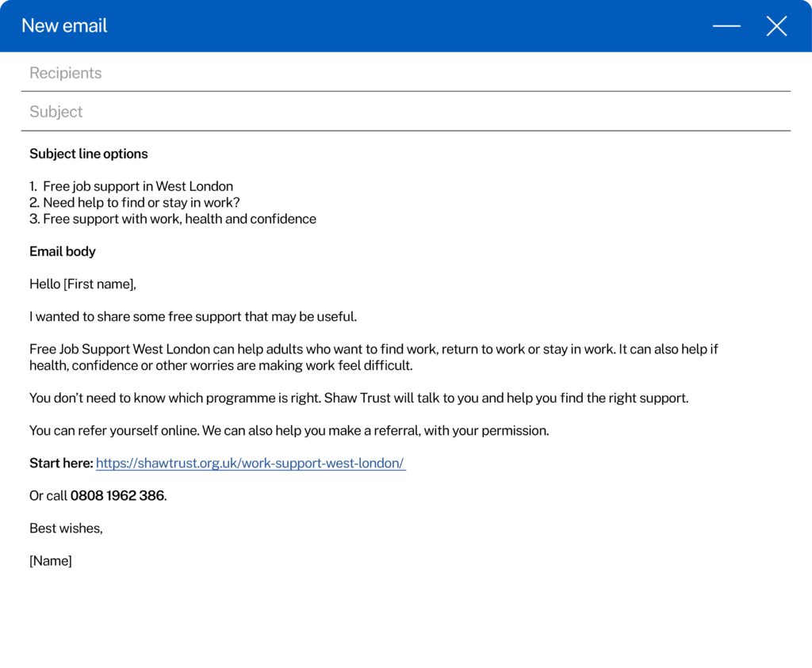
Task: Click the '[Name]' placeholder
Action: click(51, 561)
